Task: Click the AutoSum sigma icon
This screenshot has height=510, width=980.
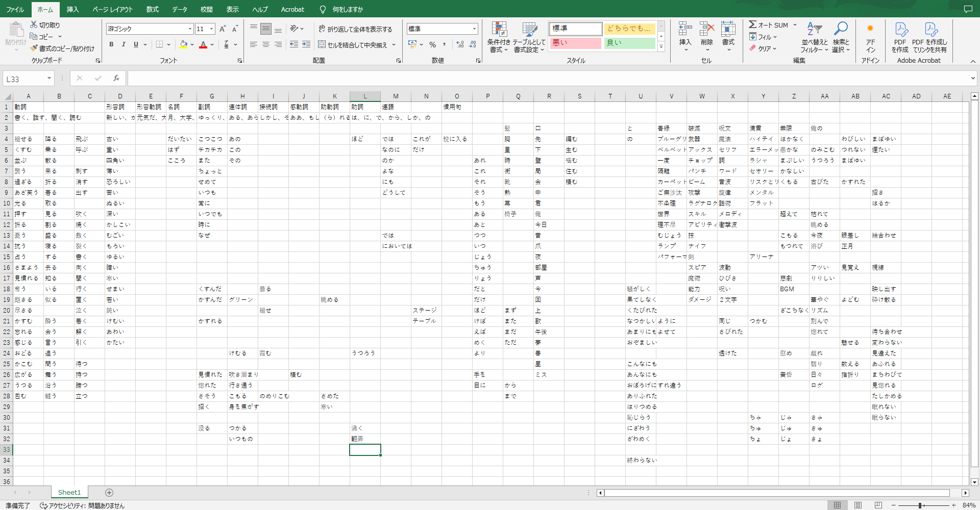Action: click(753, 24)
